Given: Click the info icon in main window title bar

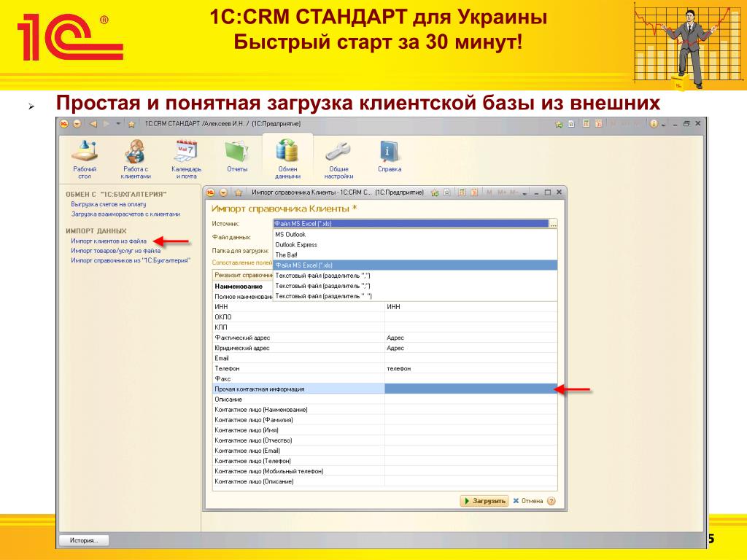Looking at the screenshot, I should click(x=654, y=124).
